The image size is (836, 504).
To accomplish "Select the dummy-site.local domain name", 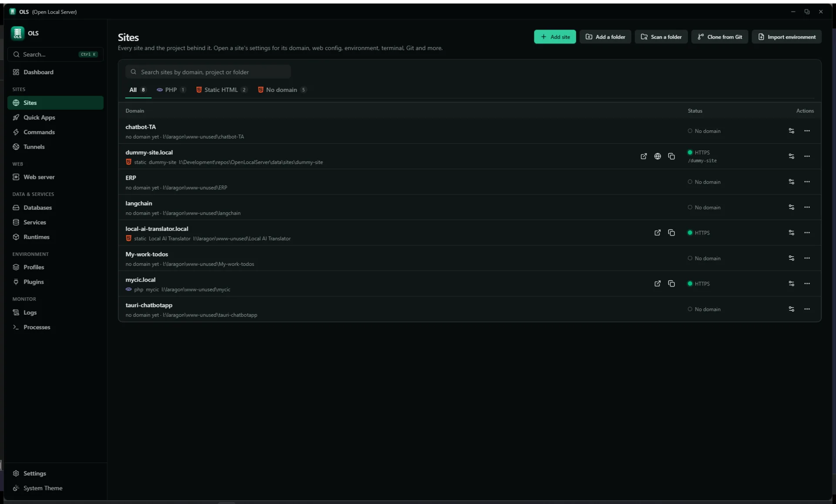I will click(x=149, y=152).
